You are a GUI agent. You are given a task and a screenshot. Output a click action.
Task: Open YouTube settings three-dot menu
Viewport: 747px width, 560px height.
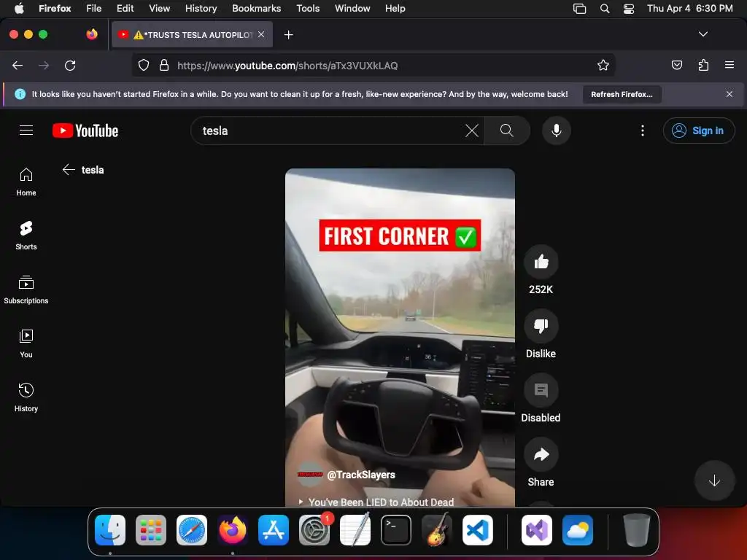[642, 131]
